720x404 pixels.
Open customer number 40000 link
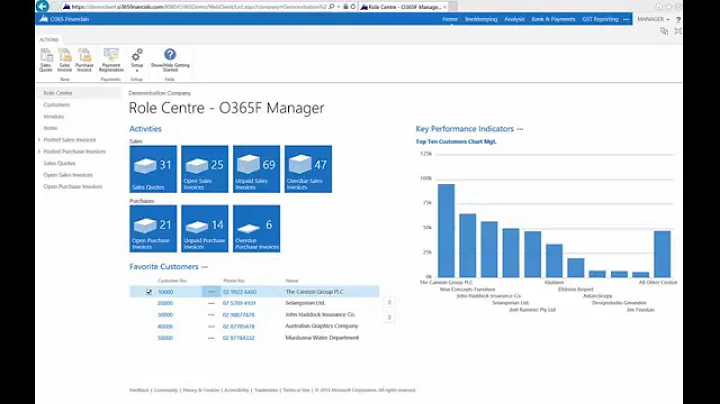[165, 326]
